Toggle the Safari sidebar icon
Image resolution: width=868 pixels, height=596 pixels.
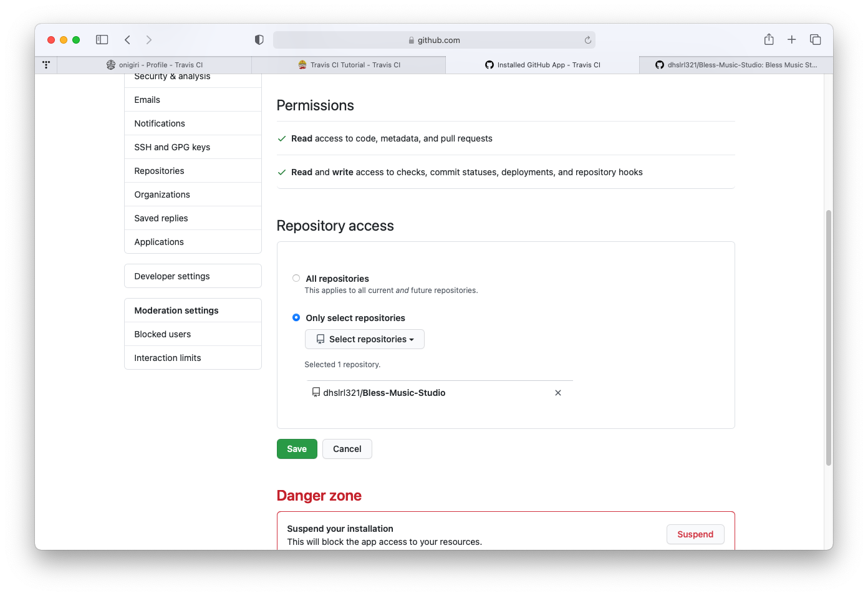(x=102, y=40)
